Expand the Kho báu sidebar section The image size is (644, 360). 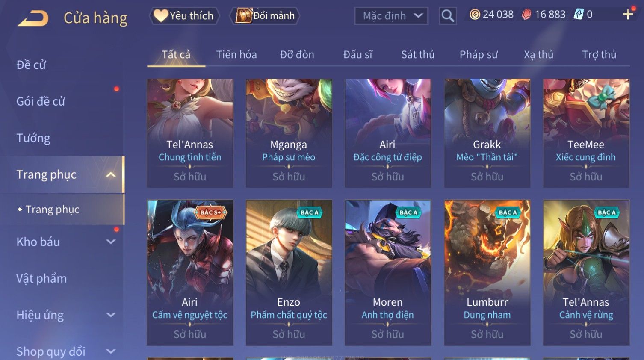point(111,242)
